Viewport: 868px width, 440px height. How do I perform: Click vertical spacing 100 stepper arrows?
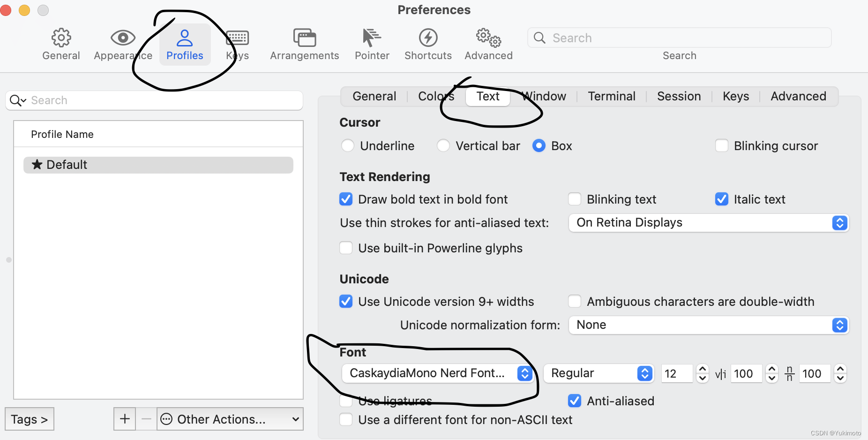tap(840, 373)
